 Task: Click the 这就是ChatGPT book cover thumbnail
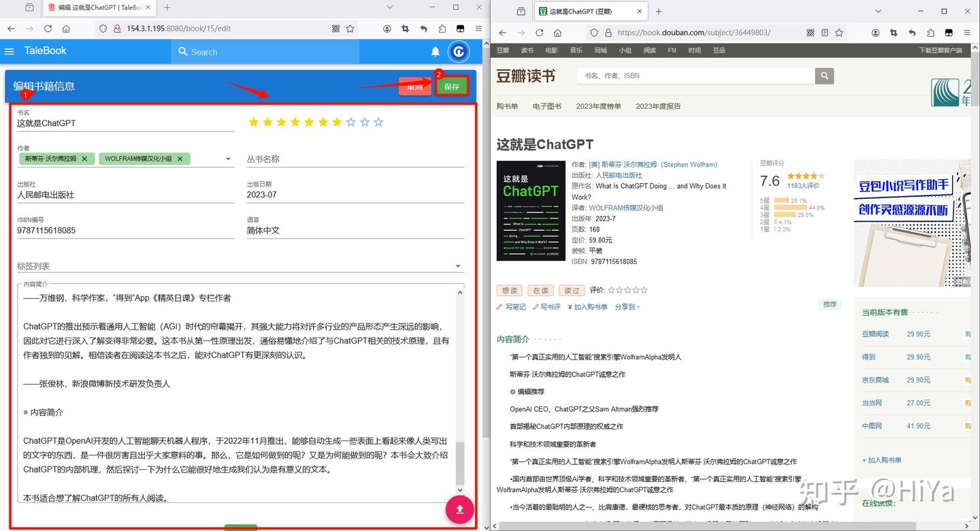pos(531,211)
